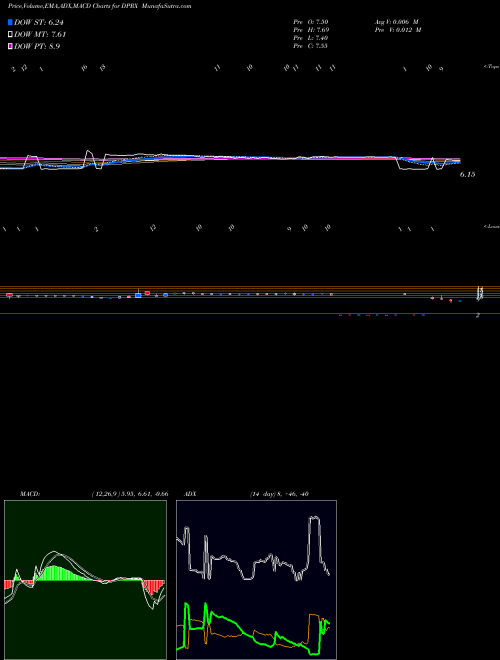Click the '<Tops' axis label
500x660 pixels.
492,67
